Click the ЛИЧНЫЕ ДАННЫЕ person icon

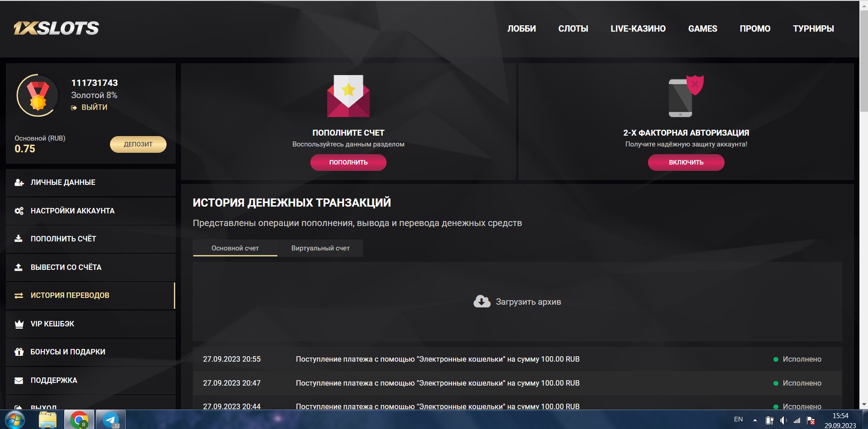point(19,183)
